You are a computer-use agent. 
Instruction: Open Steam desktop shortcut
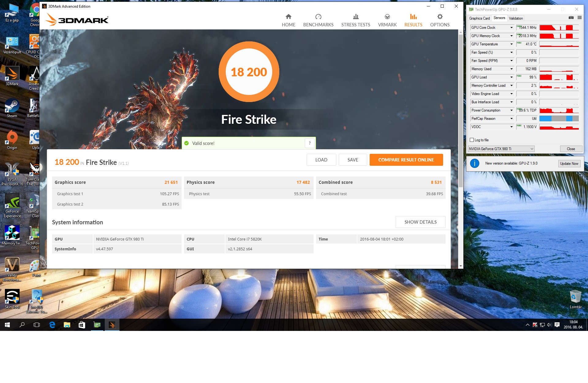(12, 108)
